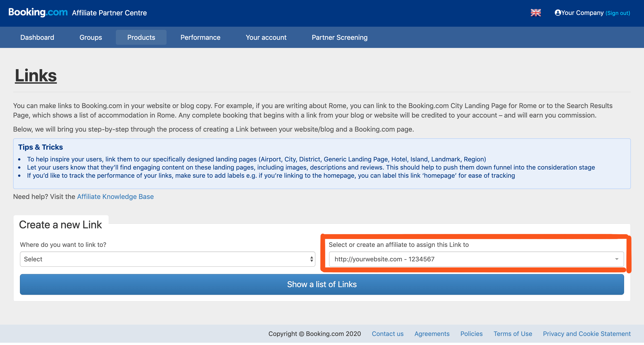Open Privacy and Cookie Statement link

[x=587, y=334]
